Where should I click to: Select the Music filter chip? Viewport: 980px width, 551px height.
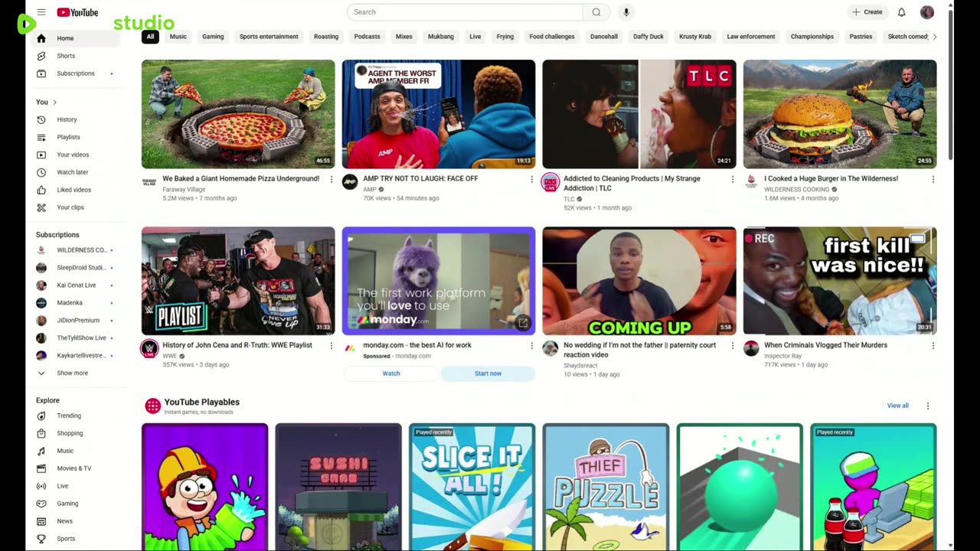click(x=178, y=37)
